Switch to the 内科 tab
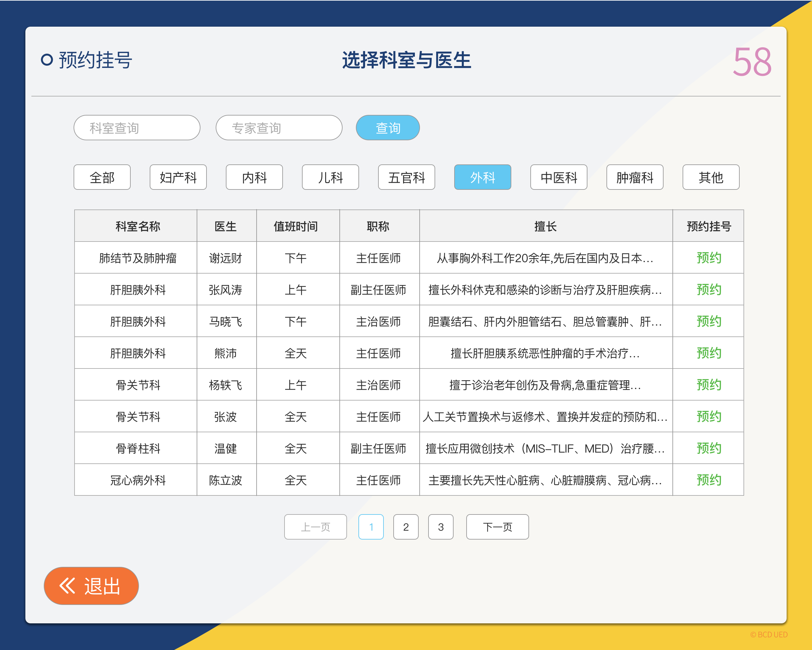Screen dimensions: 812x650 coord(254,177)
